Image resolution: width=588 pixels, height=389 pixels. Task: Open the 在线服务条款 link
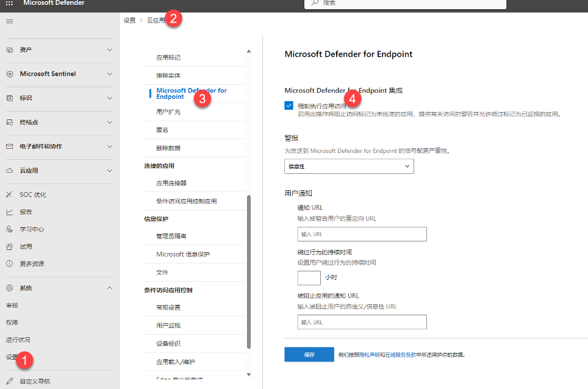[401, 354]
